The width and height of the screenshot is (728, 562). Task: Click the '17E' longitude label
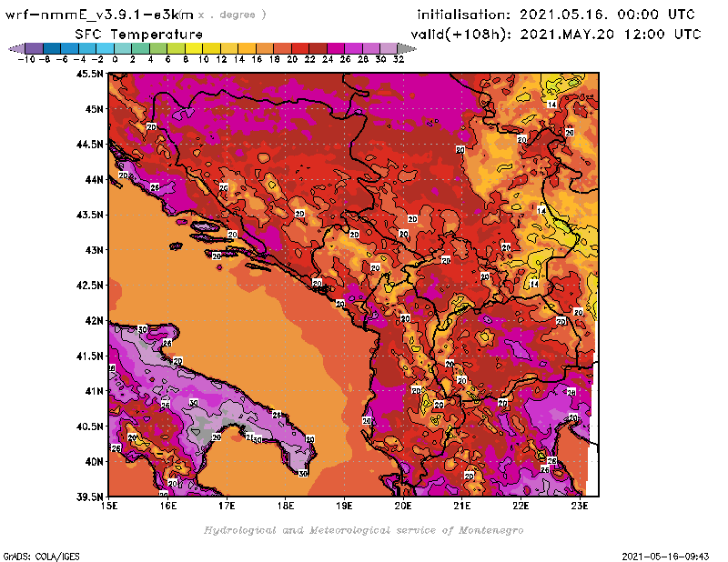(x=227, y=506)
